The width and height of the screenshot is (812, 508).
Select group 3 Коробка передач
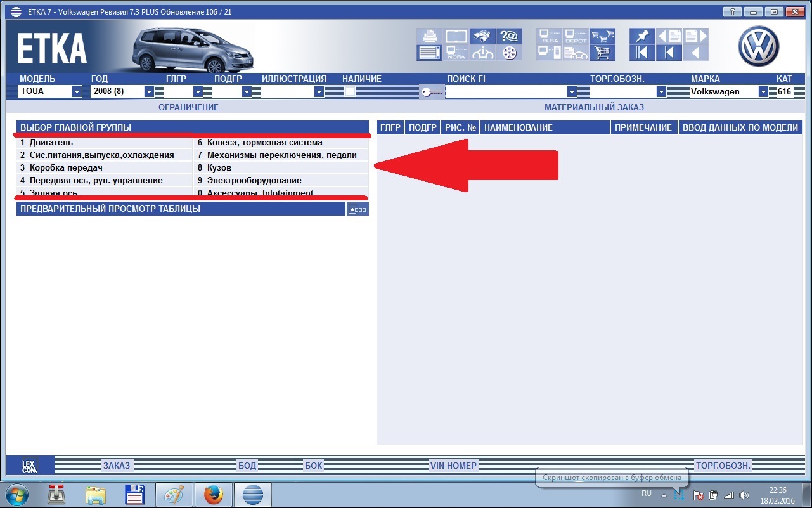[105, 168]
